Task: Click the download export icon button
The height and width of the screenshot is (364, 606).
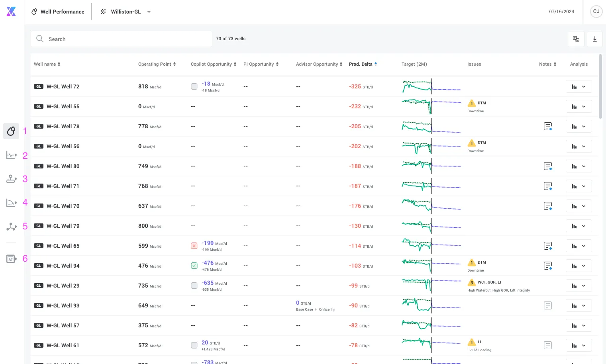Action: pos(595,39)
